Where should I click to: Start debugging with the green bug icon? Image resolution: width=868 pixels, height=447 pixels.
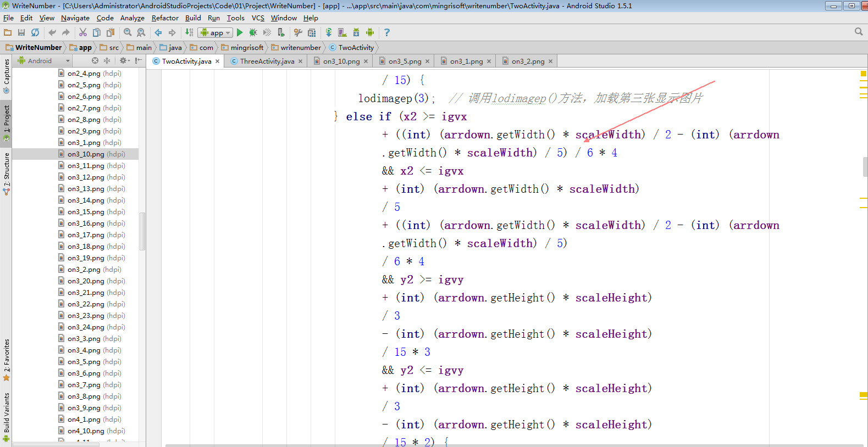[x=253, y=32]
